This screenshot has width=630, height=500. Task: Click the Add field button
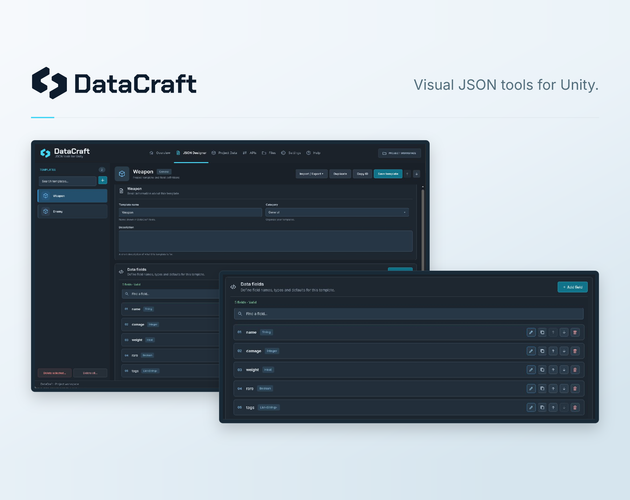coord(573,287)
